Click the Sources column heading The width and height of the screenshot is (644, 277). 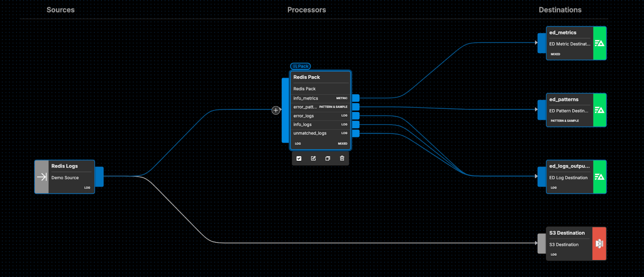click(x=60, y=10)
